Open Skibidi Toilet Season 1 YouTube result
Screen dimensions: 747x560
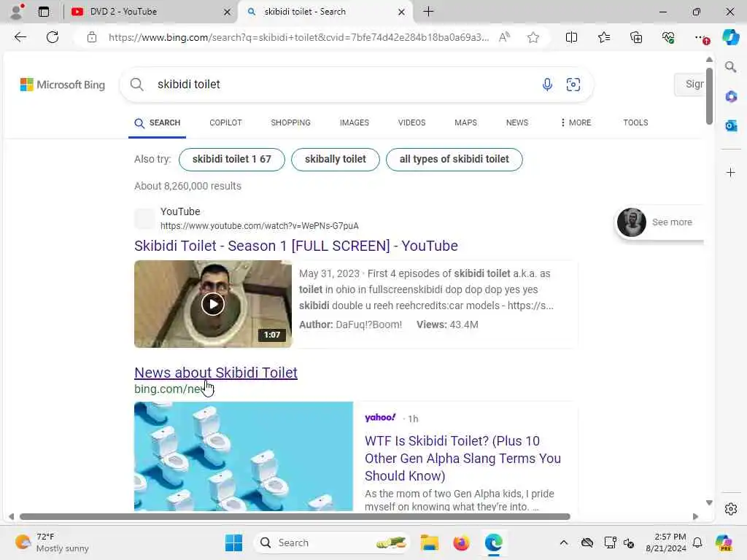[296, 246]
